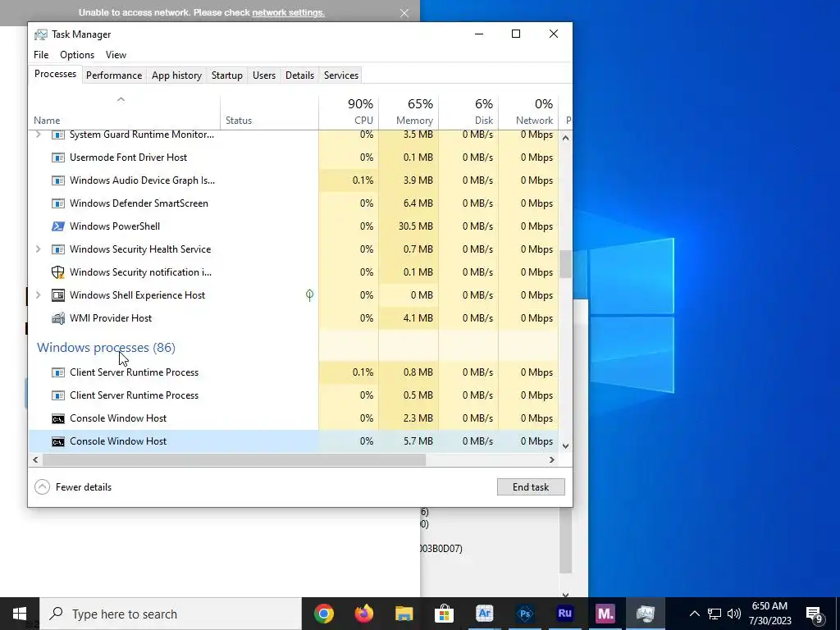Click the selected Console Window Host icon
840x630 pixels.
click(58, 441)
